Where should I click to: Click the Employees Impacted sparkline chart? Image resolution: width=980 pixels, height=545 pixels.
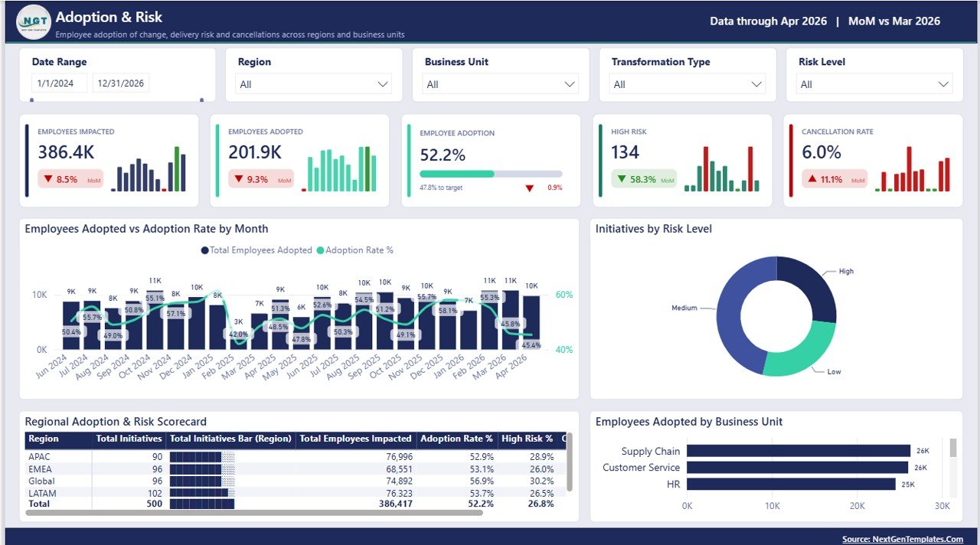click(149, 169)
